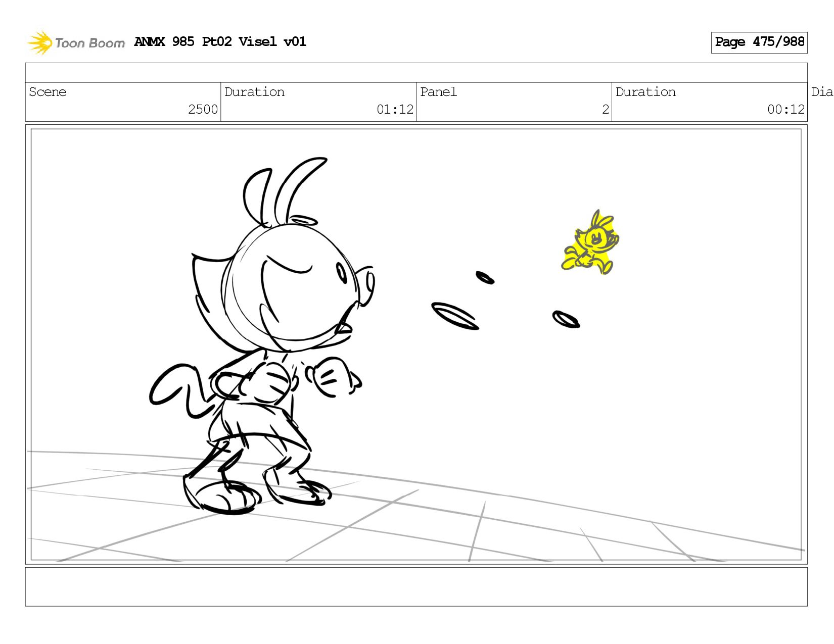
Task: Click the empty notes box below the panel
Action: point(416,587)
